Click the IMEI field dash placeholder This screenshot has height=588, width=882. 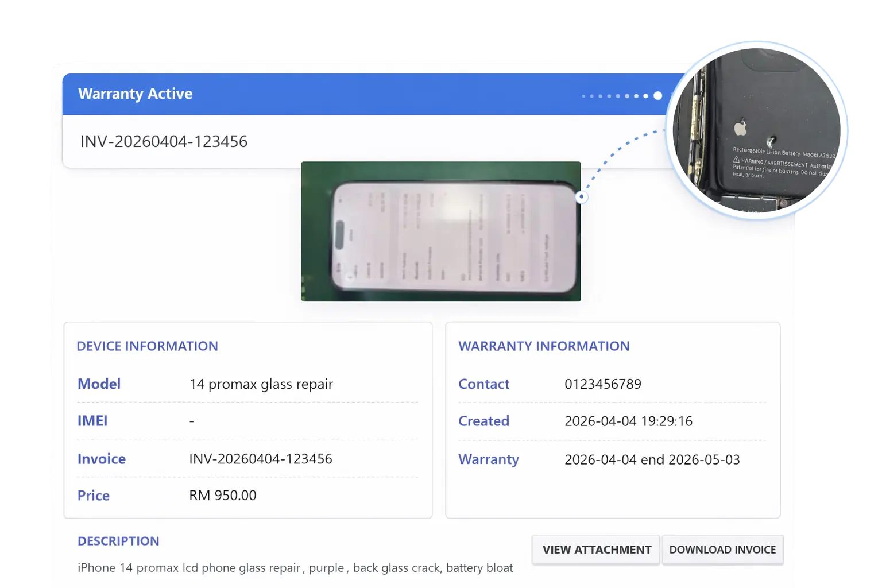[192, 421]
